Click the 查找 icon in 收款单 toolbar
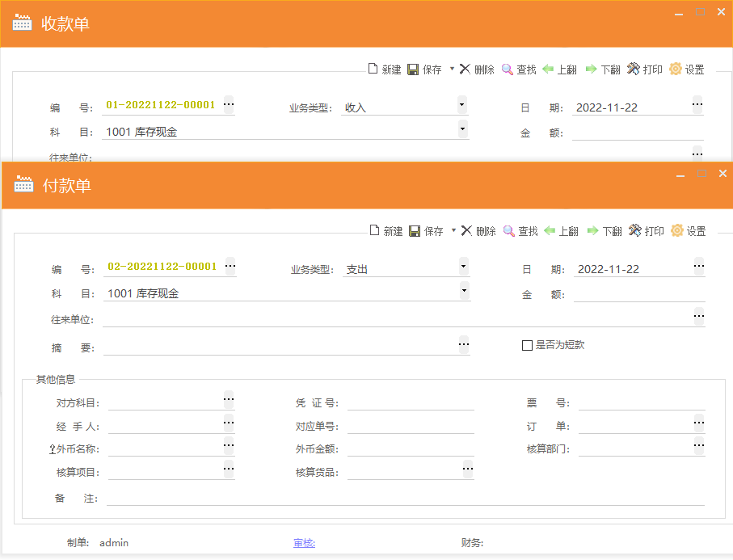The width and height of the screenshot is (733, 560). pyautogui.click(x=508, y=69)
